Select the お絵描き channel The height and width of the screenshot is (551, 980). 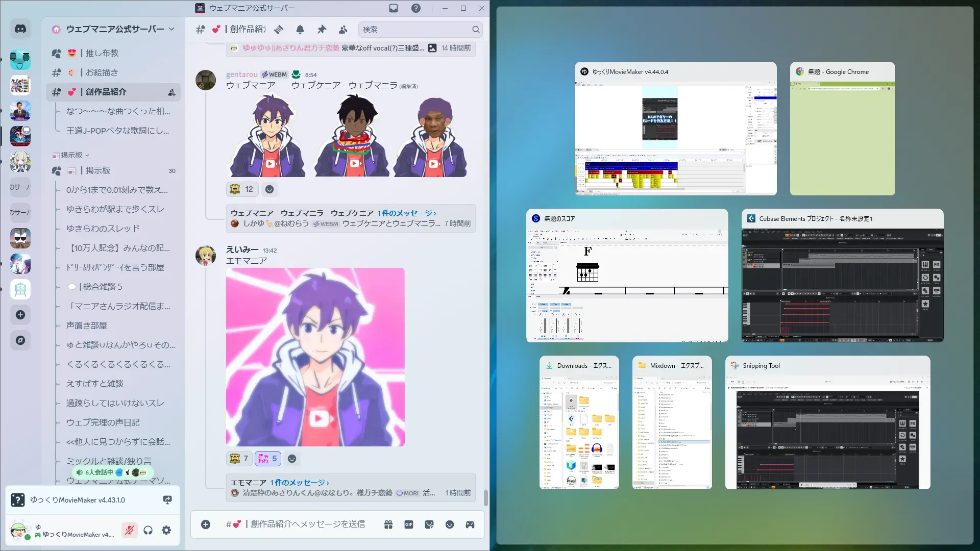click(x=102, y=72)
